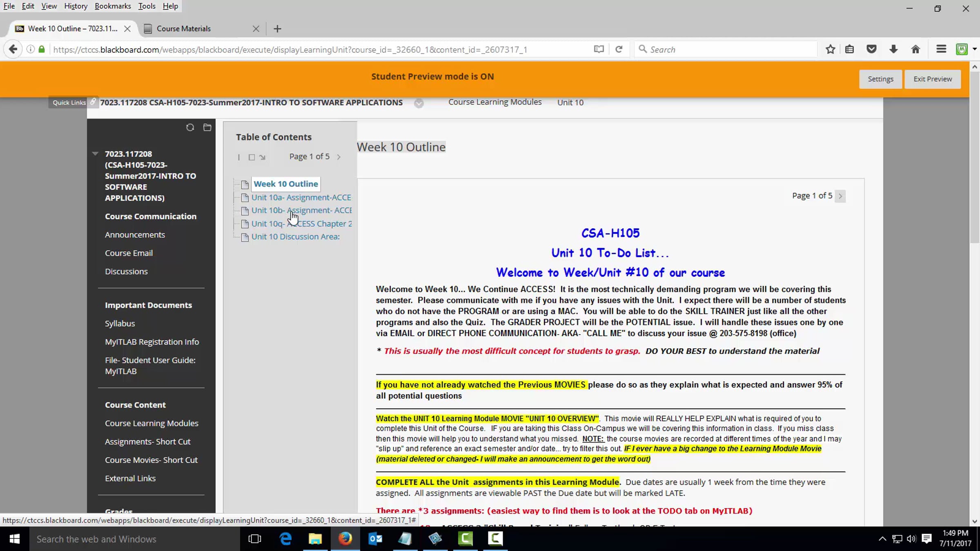Go to next page arrow in content
The height and width of the screenshot is (551, 980).
(840, 196)
